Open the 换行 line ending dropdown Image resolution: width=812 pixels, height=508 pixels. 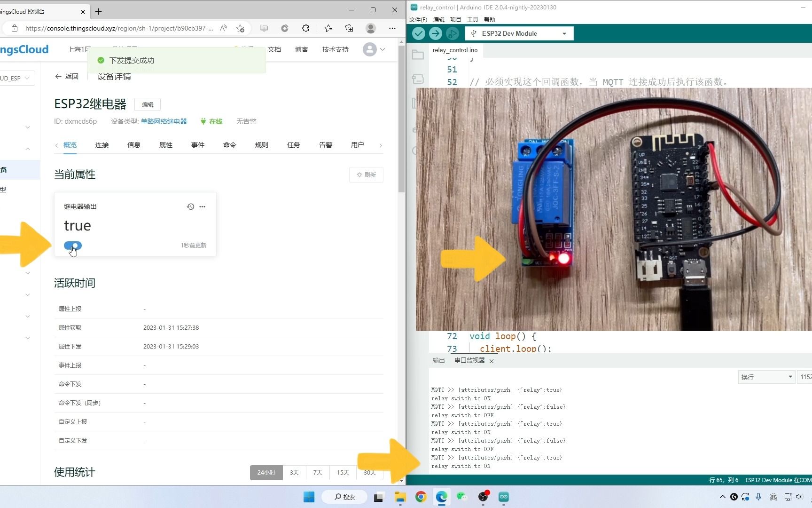[766, 377]
